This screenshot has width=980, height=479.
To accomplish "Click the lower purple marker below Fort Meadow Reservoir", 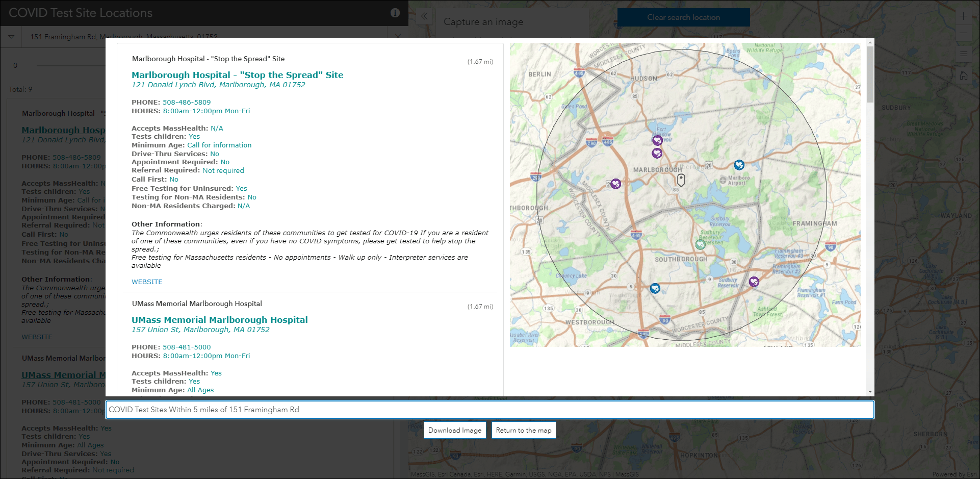I will click(657, 153).
